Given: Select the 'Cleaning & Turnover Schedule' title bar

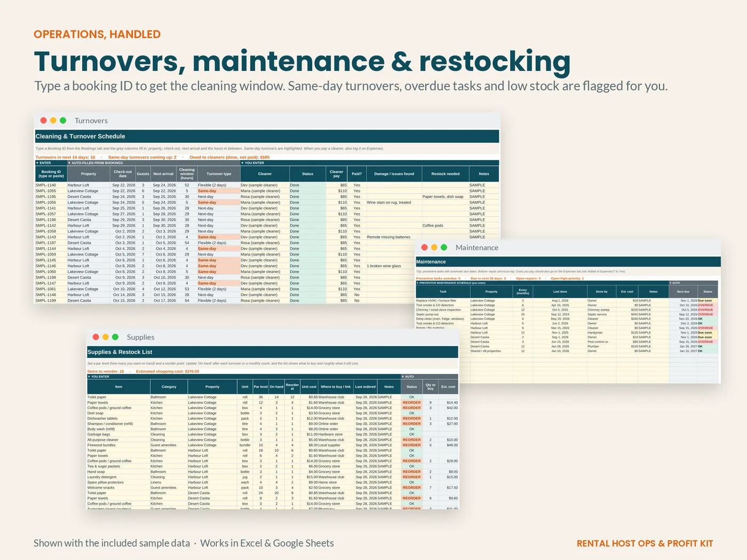Looking at the screenshot, I should click(267, 136).
